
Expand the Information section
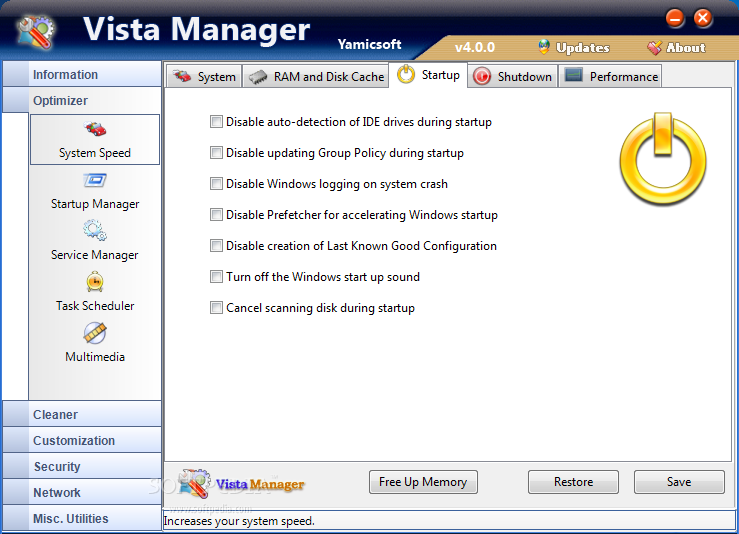82,74
